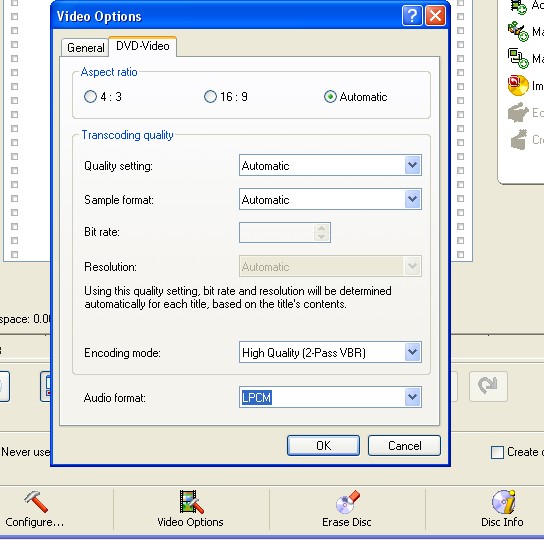Click the yellow disc image icon

point(518,85)
